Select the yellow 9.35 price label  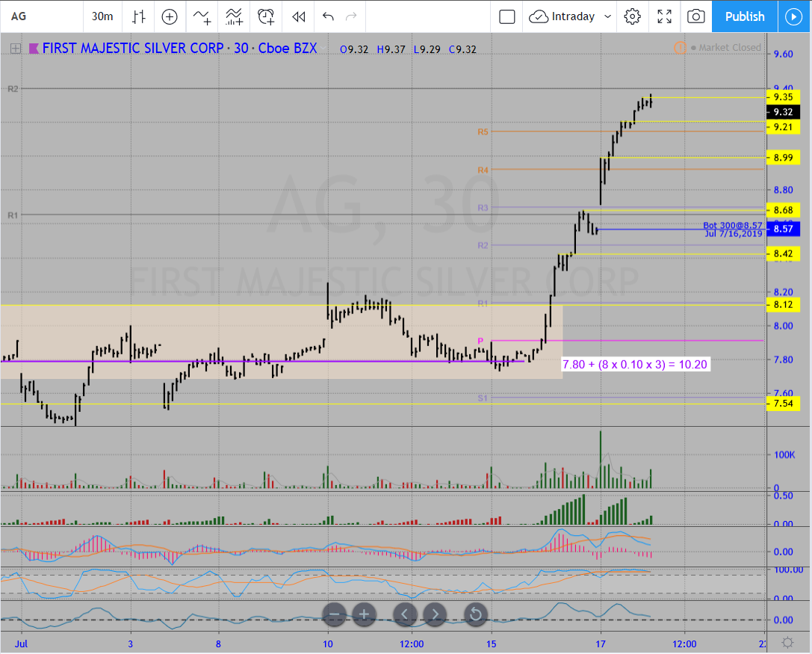pyautogui.click(x=783, y=97)
